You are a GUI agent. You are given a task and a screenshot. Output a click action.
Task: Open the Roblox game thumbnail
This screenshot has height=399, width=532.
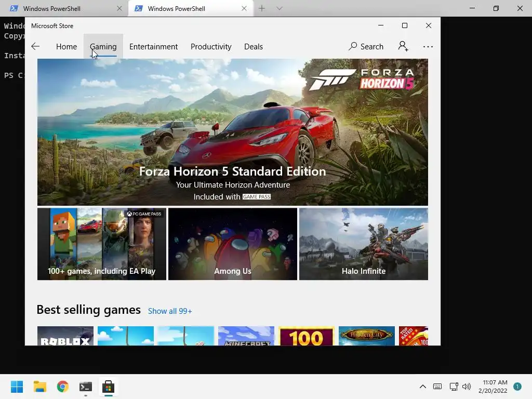point(65,336)
